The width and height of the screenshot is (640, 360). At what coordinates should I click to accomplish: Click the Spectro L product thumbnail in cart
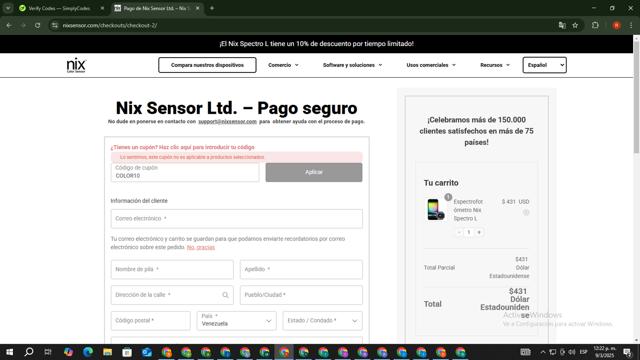tap(436, 209)
